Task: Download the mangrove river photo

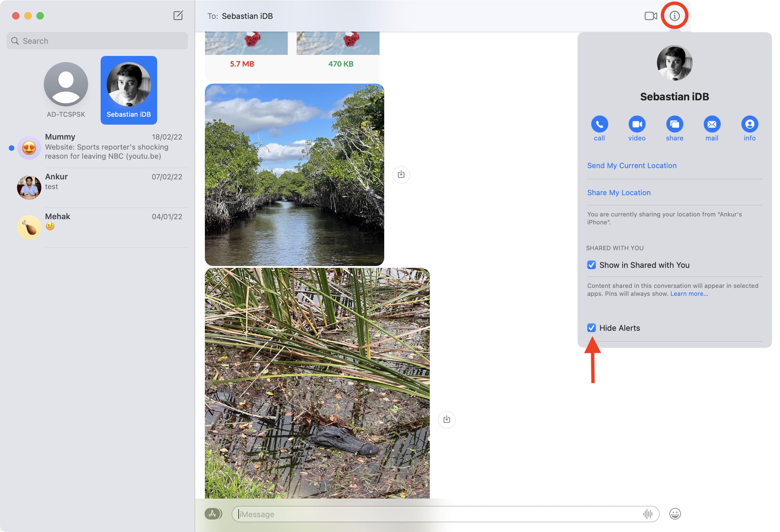Action: (401, 174)
